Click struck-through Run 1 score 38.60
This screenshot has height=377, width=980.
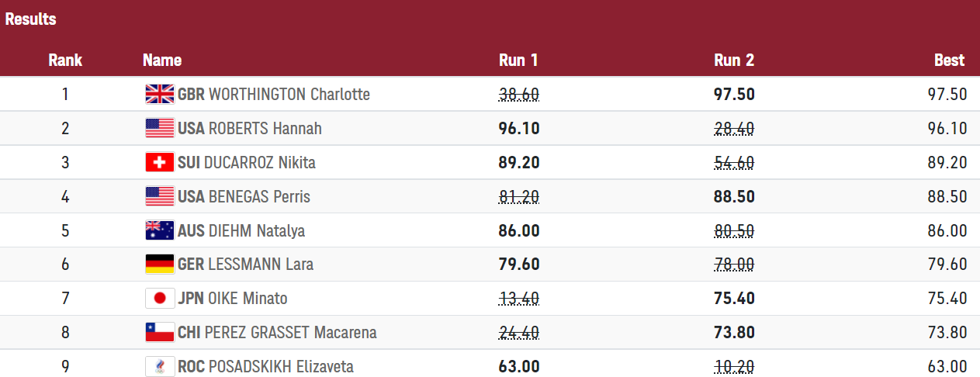pyautogui.click(x=518, y=95)
